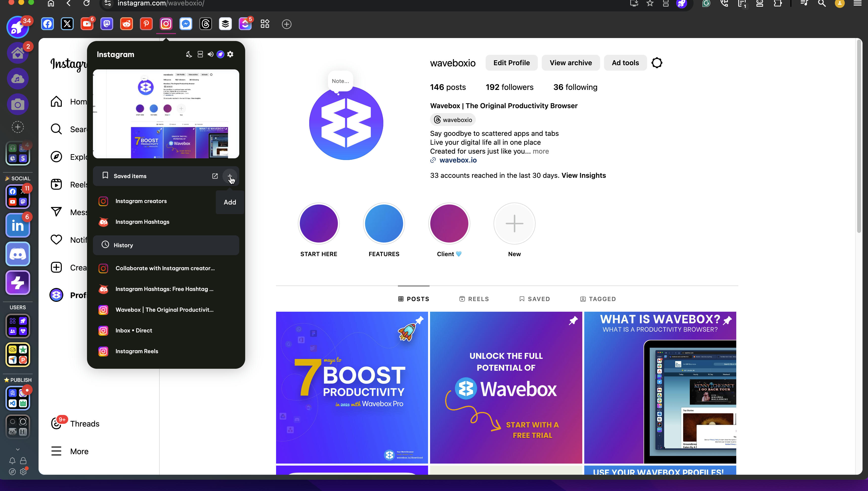The width and height of the screenshot is (868, 491).
Task: Open the Threads app icon in the tab strip
Action: (205, 24)
